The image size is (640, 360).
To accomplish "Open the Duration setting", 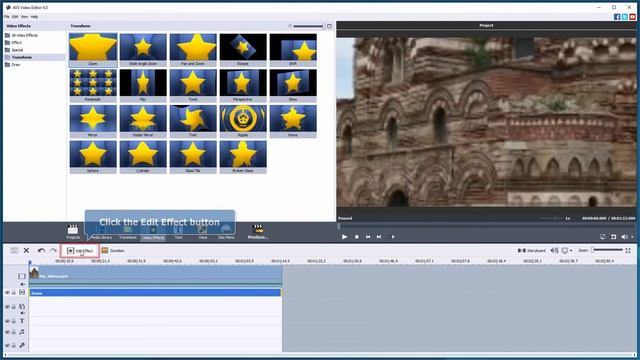I will pyautogui.click(x=113, y=251).
